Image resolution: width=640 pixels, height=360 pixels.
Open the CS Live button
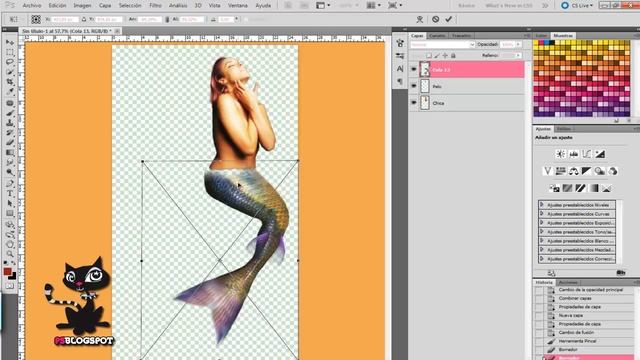[x=577, y=6]
